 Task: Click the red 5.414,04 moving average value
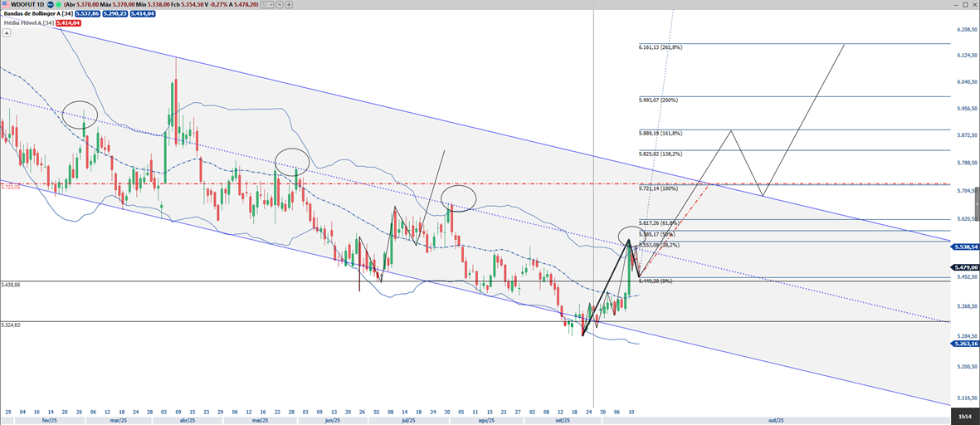click(71, 23)
